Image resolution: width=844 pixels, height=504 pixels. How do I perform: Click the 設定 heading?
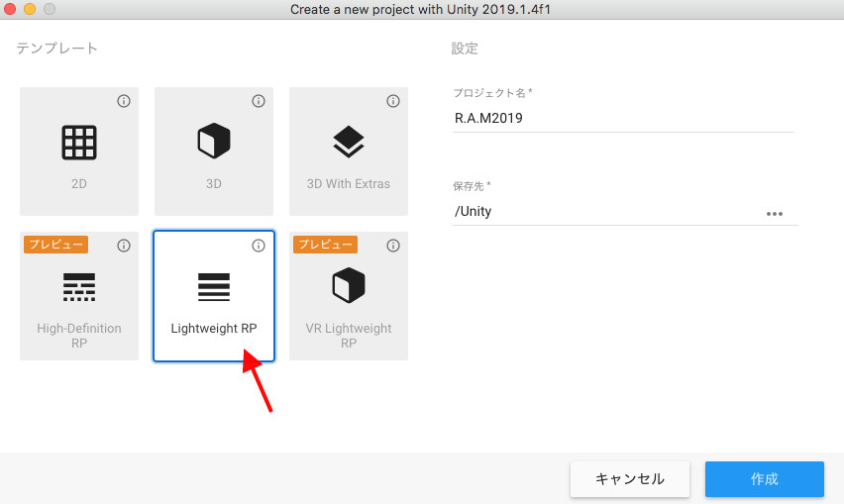(465, 49)
